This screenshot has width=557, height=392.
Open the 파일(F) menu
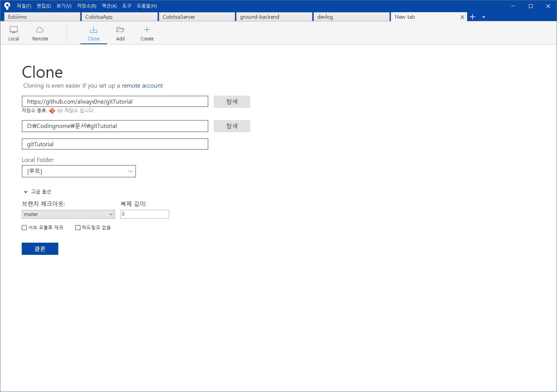24,6
